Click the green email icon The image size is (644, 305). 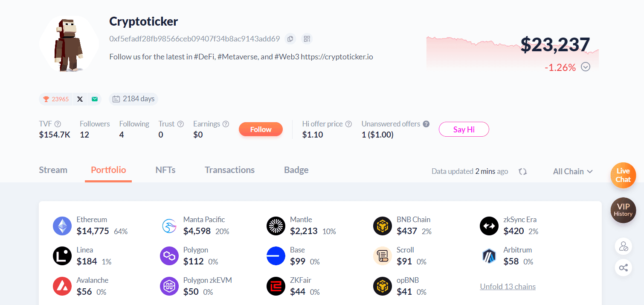[x=95, y=99]
